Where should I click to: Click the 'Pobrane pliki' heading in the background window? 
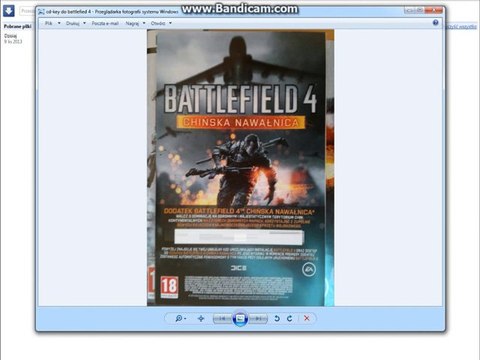click(x=17, y=26)
